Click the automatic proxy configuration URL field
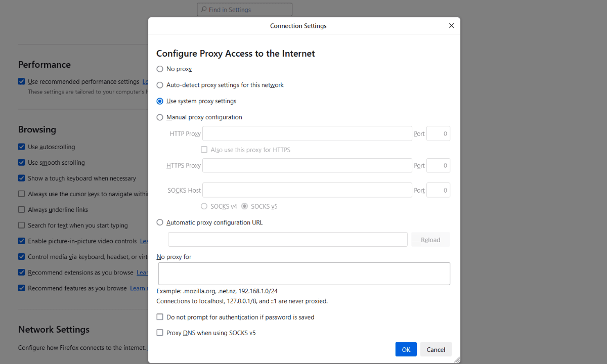Viewport: 607px width, 364px height. [x=287, y=240]
